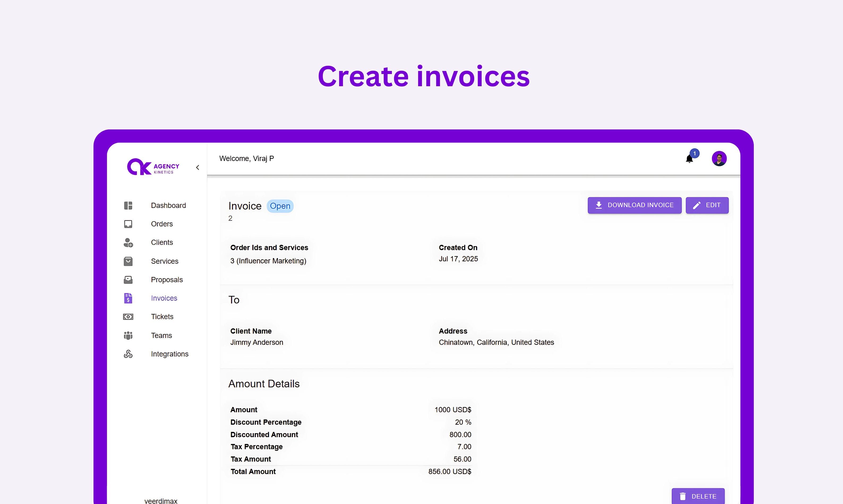Click the client name 'Jimmy Anderson'

(257, 342)
